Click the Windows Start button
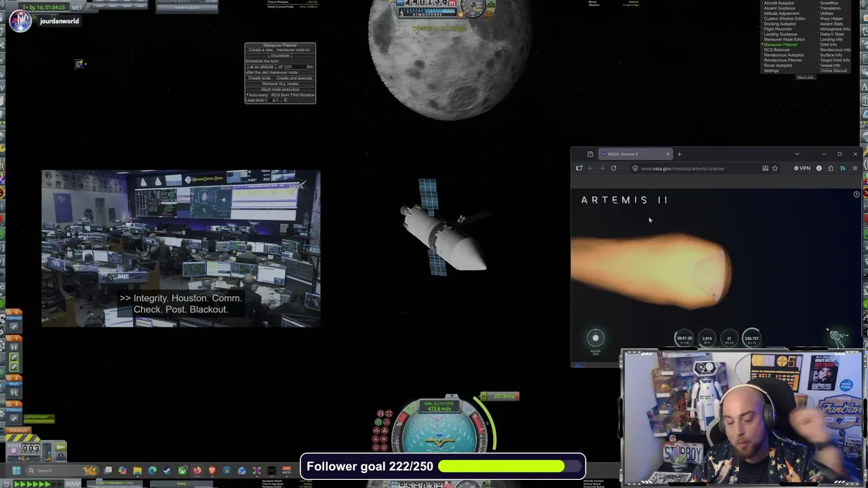Viewport: 868px width, 488px height. [16, 470]
